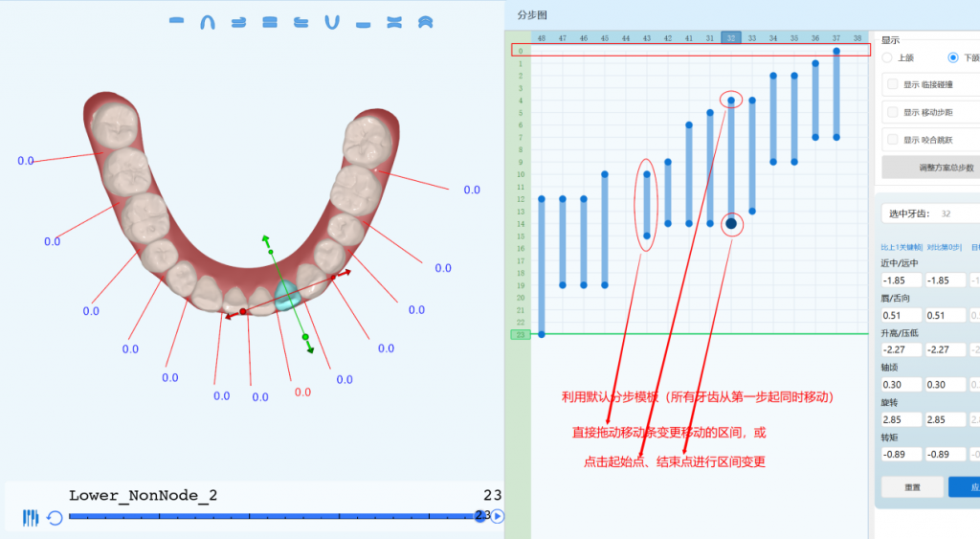Enable the 显示 临接碰撞 checkbox
This screenshot has width=980, height=539.
pyautogui.click(x=893, y=85)
